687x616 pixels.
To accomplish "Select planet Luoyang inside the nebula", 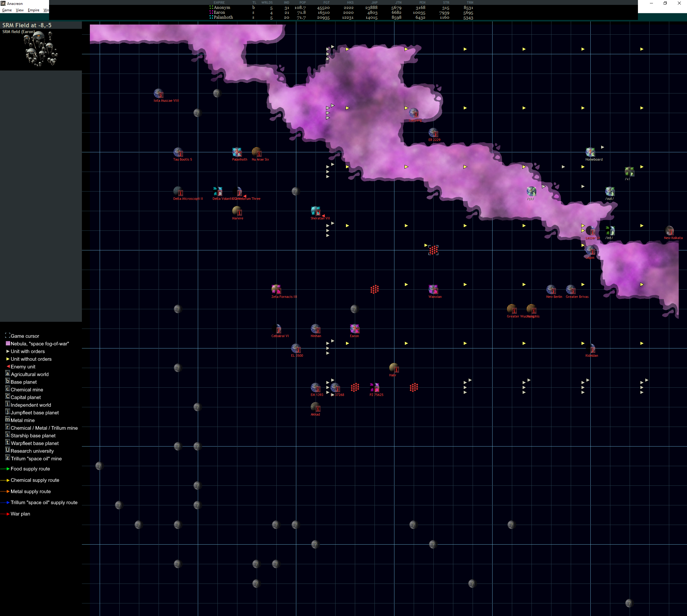I will click(x=414, y=113).
